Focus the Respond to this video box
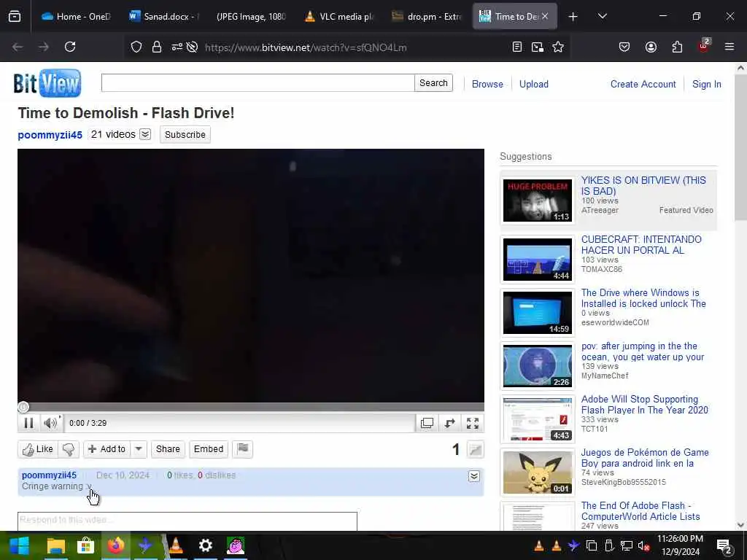747x560 pixels. [187, 521]
